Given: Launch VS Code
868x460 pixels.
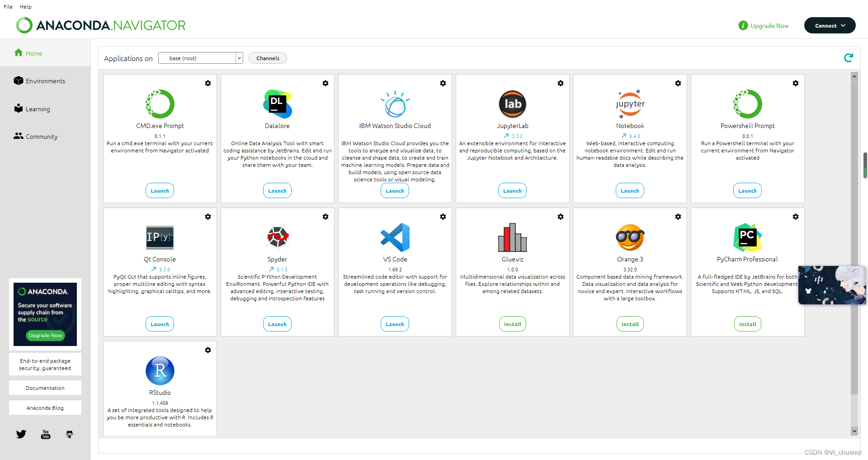Looking at the screenshot, I should (x=395, y=324).
